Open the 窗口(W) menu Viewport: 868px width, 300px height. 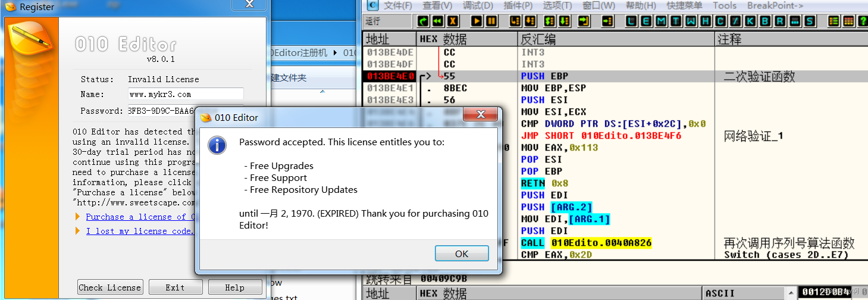[x=598, y=6]
